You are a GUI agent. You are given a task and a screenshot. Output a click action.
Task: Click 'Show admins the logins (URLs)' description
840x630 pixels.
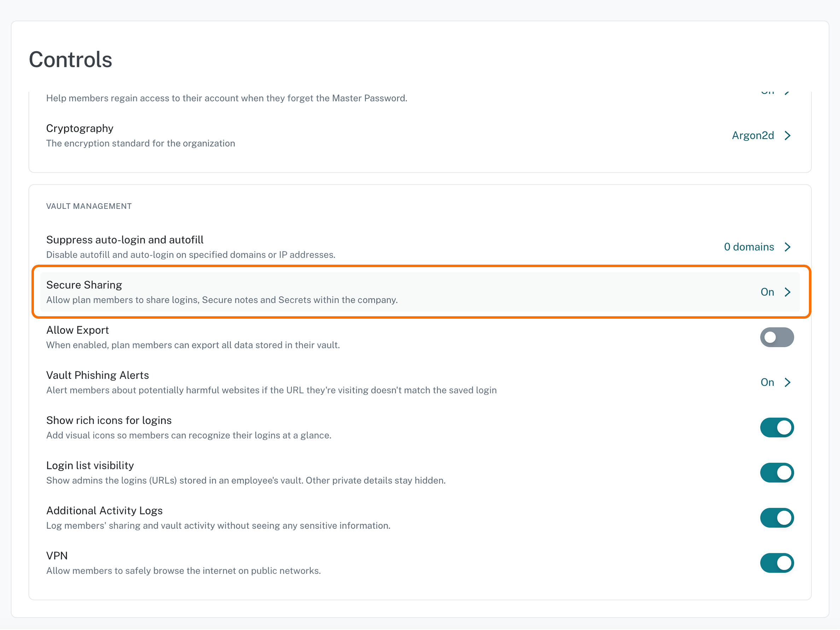246,481
